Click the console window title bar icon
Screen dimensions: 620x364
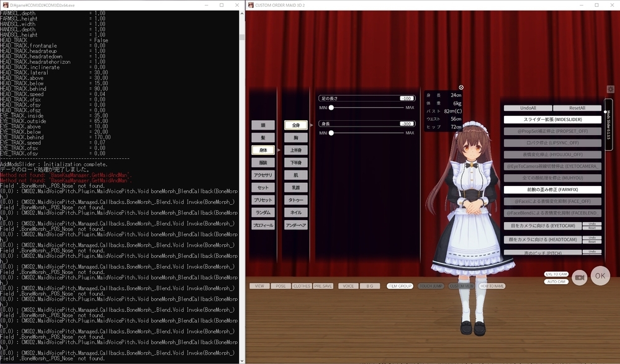[4, 5]
